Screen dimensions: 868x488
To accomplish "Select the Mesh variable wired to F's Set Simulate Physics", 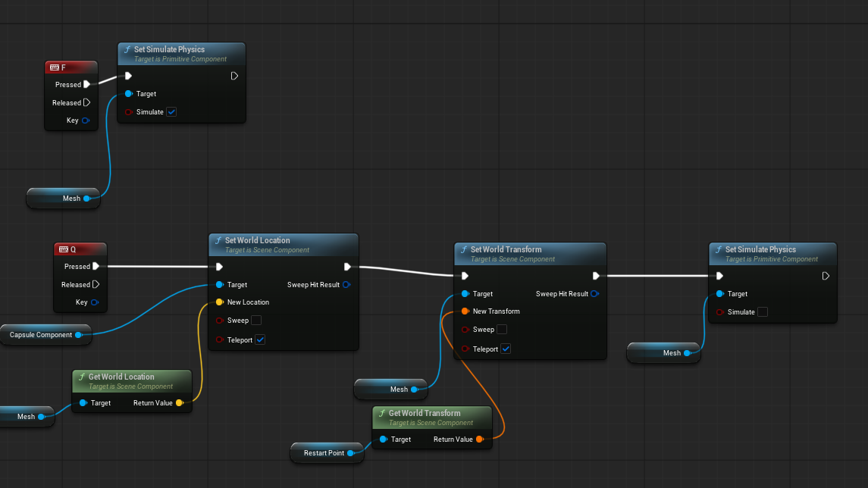I will pyautogui.click(x=63, y=198).
